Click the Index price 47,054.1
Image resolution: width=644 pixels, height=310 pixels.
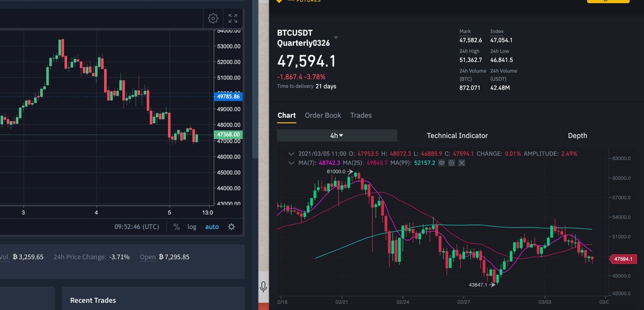[x=502, y=40]
